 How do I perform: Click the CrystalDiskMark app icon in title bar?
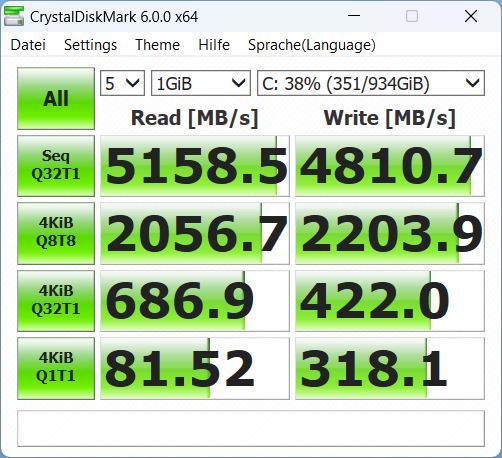[14, 16]
